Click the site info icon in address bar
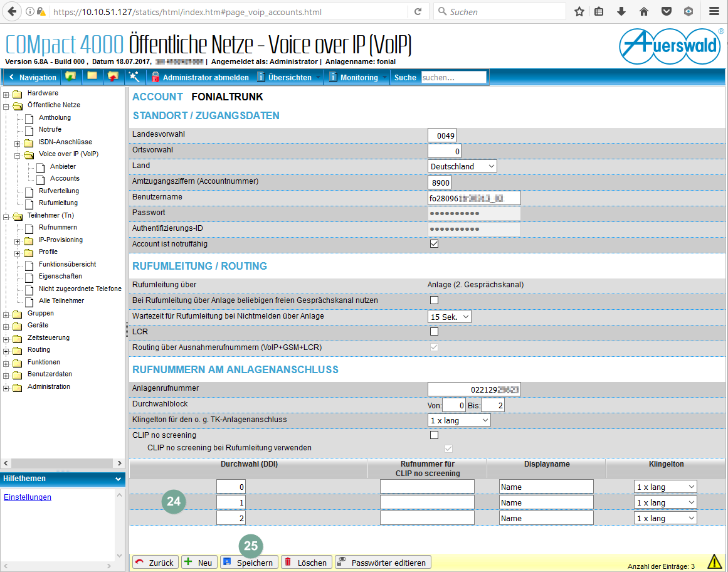The height and width of the screenshot is (572, 728). 30,12
